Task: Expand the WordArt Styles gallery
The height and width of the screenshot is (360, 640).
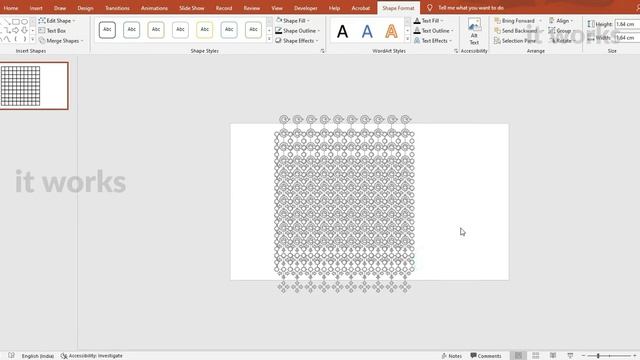Action: point(407,39)
